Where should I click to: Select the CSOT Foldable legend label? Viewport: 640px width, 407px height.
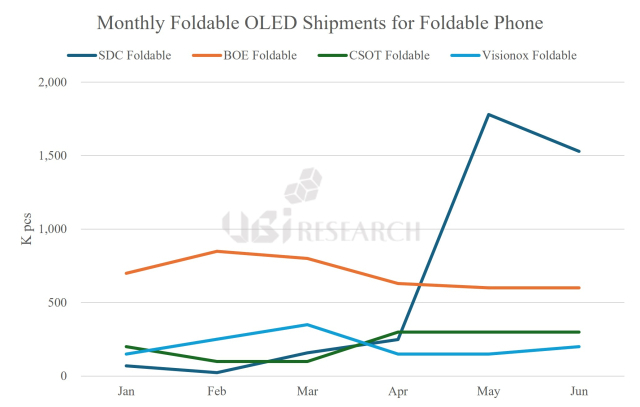point(392,55)
